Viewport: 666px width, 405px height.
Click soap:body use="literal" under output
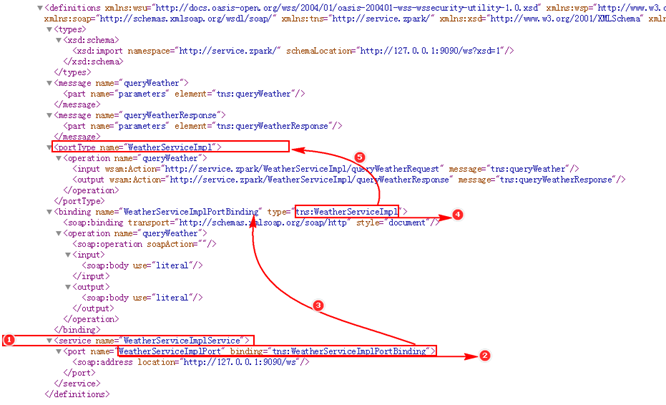click(x=142, y=298)
